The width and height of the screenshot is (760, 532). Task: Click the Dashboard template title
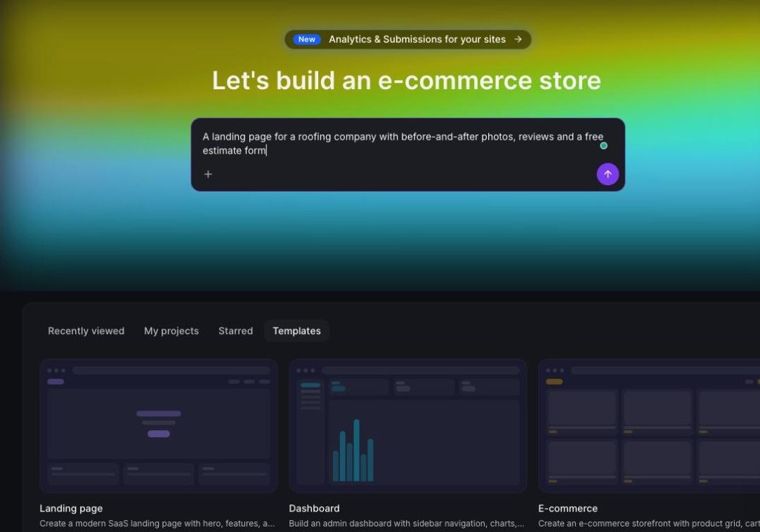[314, 508]
